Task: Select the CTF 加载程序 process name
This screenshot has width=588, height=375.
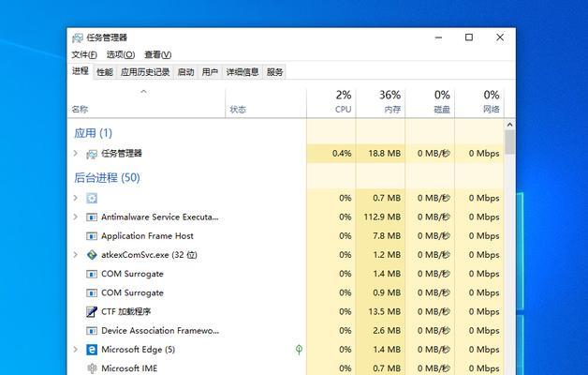Action: pyautogui.click(x=126, y=311)
